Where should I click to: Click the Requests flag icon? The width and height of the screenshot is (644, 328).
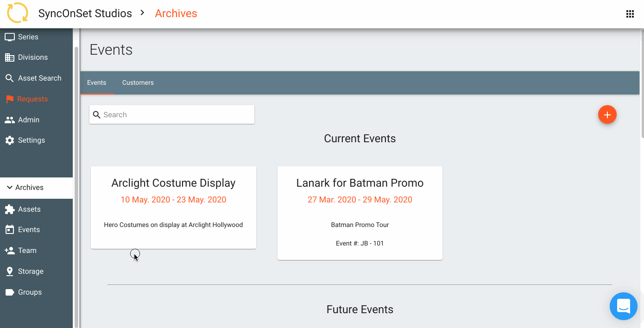pyautogui.click(x=10, y=99)
